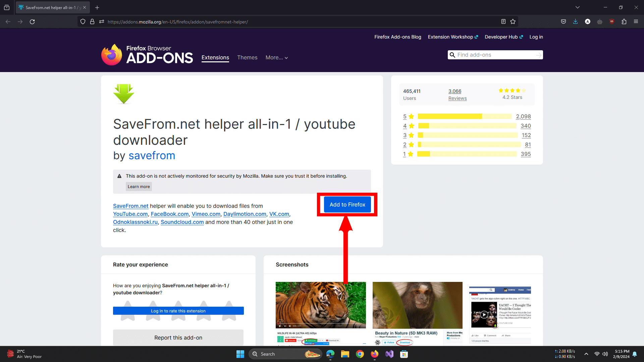Select the Extensions navigation tab

[x=215, y=58]
